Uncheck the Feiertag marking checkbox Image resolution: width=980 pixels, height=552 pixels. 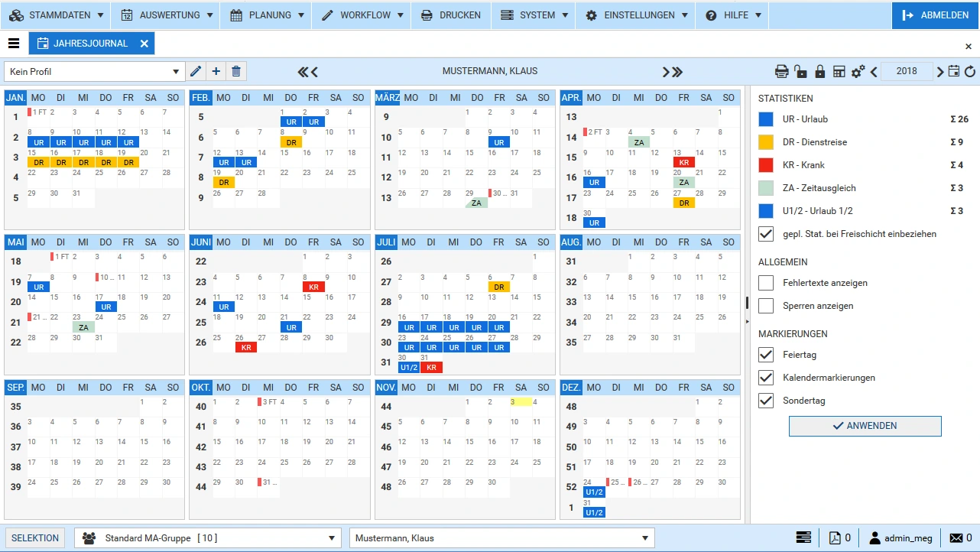(x=766, y=355)
